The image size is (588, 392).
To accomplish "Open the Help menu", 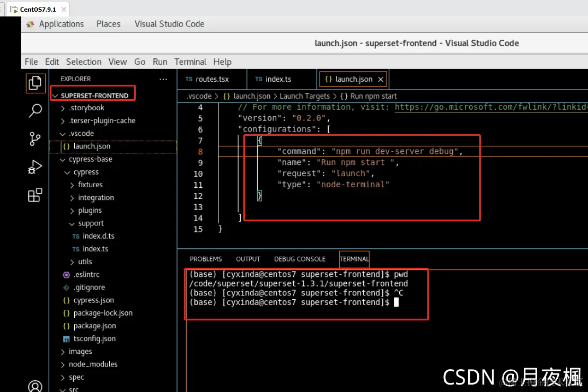I will (x=222, y=62).
